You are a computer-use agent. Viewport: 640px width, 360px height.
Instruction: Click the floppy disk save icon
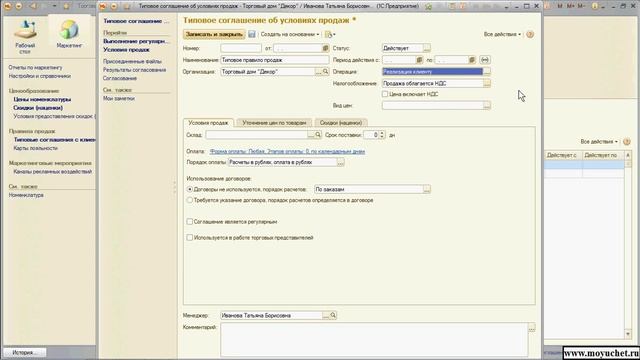[x=252, y=34]
